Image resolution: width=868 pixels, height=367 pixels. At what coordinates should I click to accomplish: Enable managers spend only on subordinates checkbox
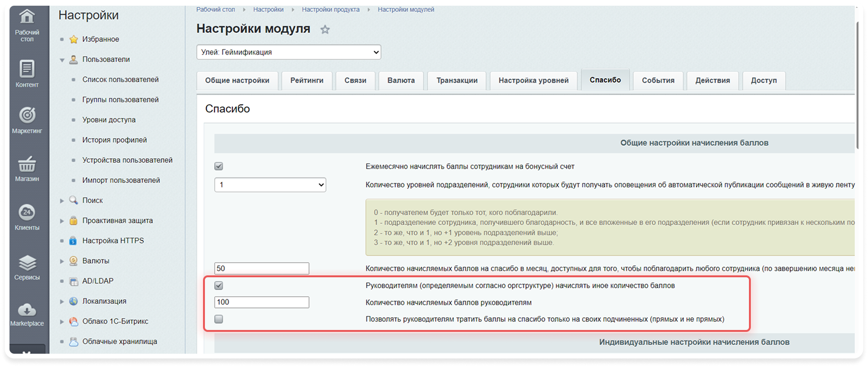pyautogui.click(x=219, y=319)
